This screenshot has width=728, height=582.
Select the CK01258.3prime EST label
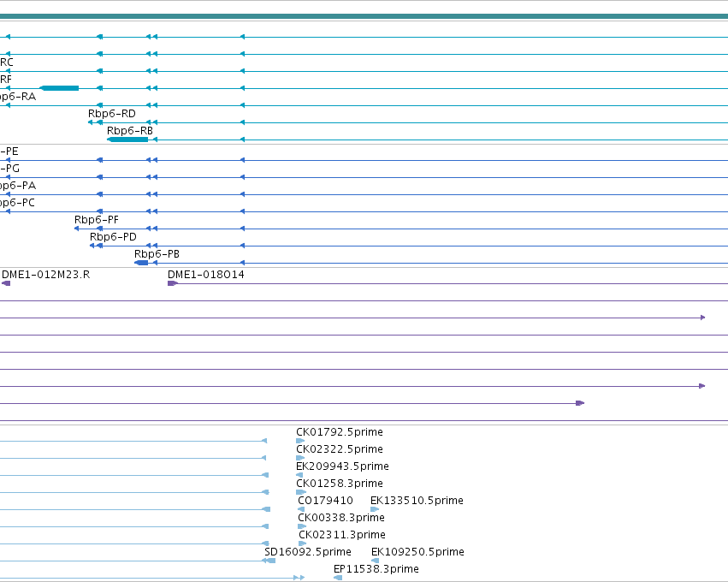pyautogui.click(x=340, y=484)
